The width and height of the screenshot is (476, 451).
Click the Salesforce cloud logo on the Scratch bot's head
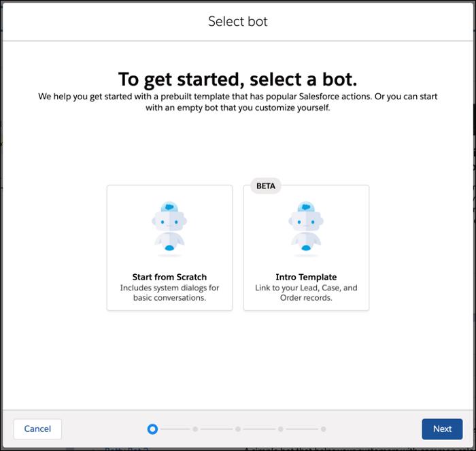tap(169, 207)
